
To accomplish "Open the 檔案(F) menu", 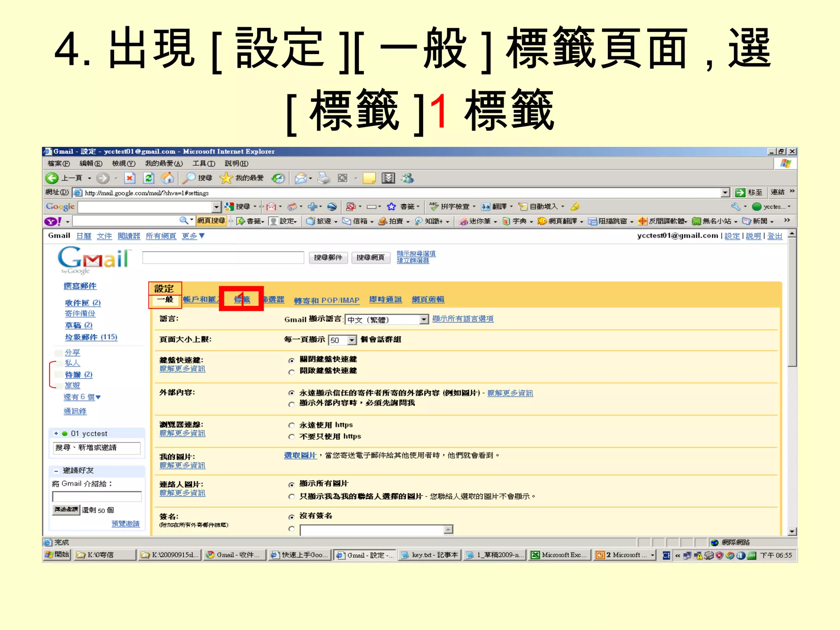I will coord(59,164).
